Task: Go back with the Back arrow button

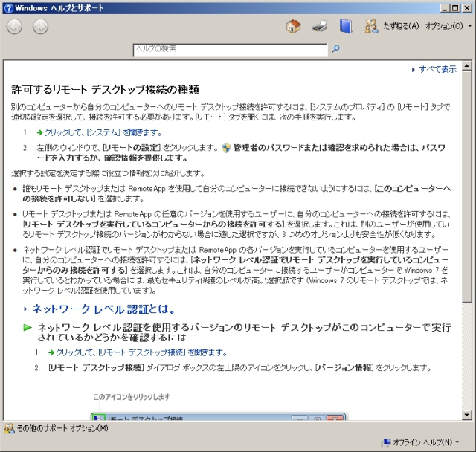Action: click(14, 27)
